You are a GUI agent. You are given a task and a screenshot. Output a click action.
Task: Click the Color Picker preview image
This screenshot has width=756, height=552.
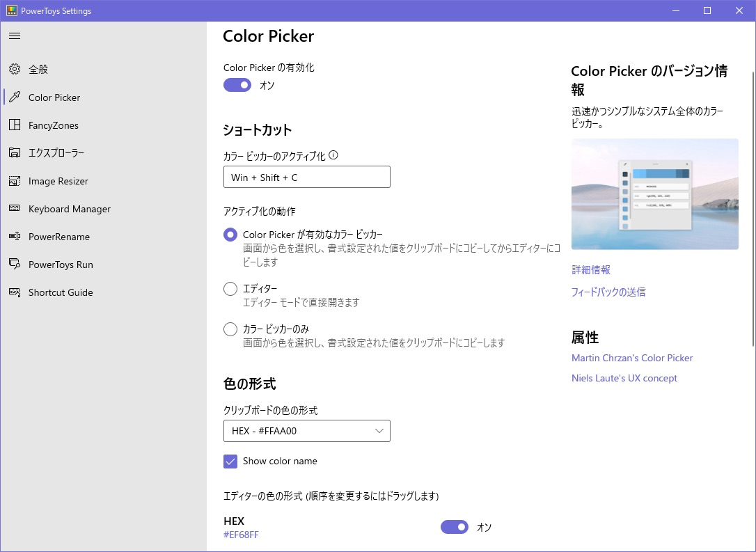tap(655, 194)
